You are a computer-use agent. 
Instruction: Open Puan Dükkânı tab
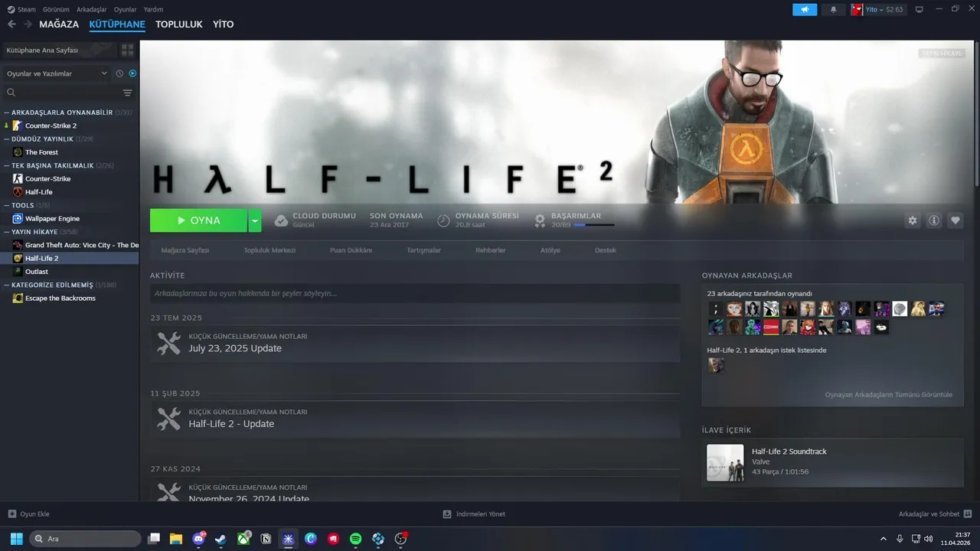351,250
